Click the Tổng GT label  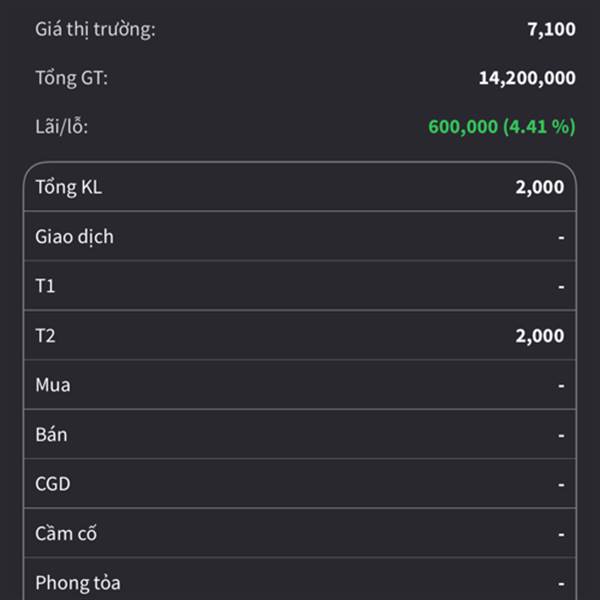click(x=72, y=78)
